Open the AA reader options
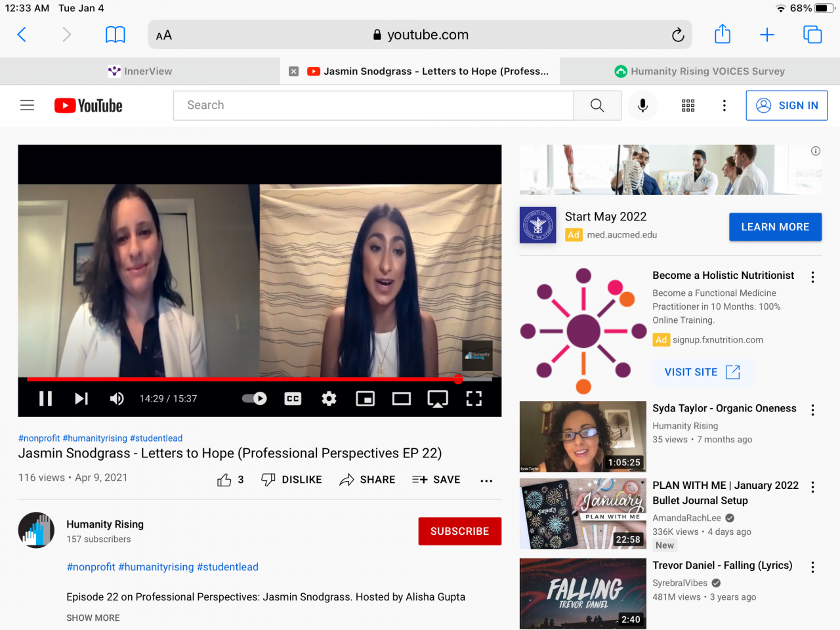The image size is (840, 630). click(x=164, y=35)
